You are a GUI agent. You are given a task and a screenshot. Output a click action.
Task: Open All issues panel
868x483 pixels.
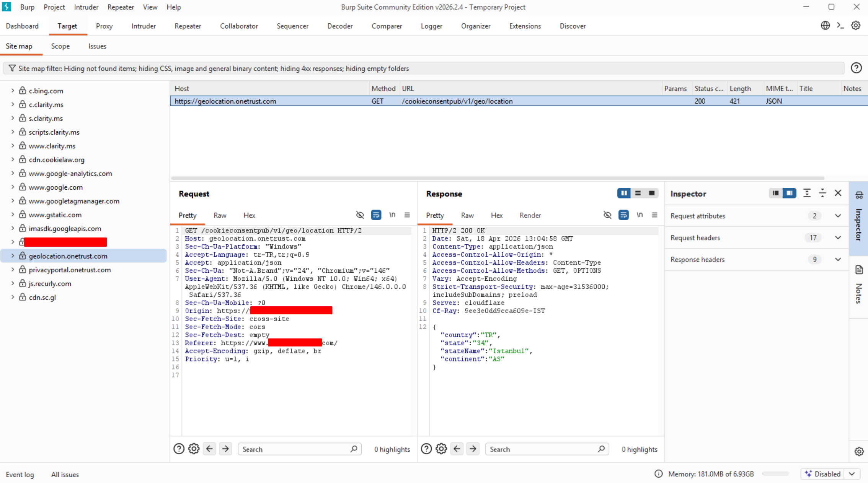(65, 474)
